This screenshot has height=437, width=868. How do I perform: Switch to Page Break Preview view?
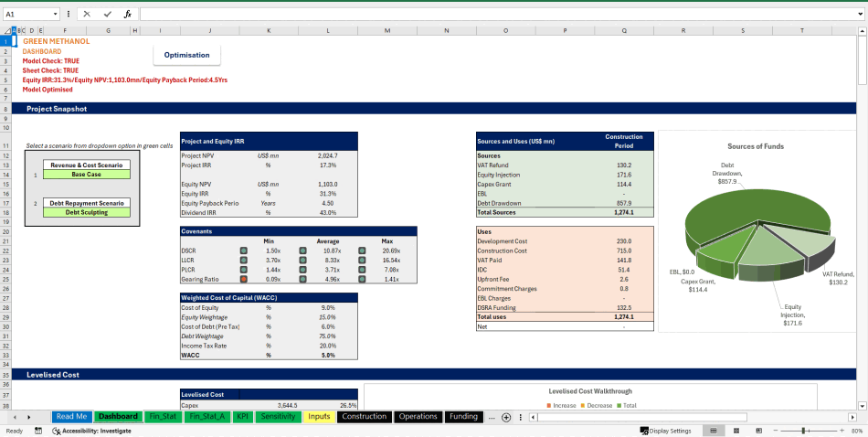(x=759, y=431)
